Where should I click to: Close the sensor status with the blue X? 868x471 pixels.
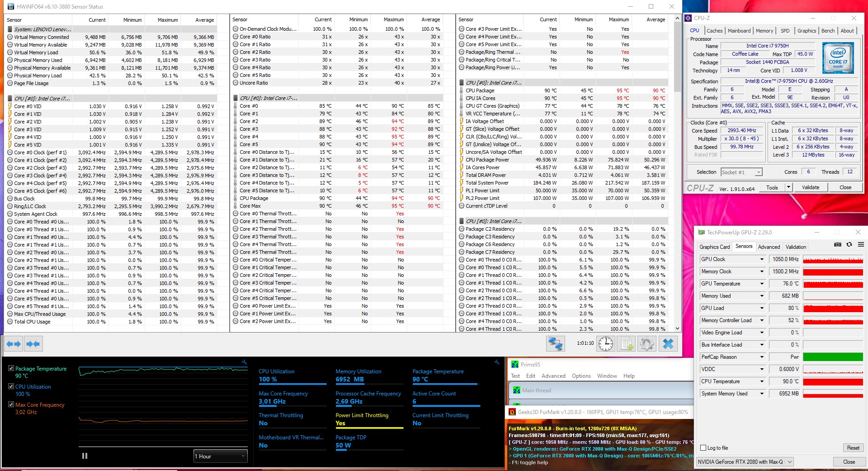coord(668,344)
